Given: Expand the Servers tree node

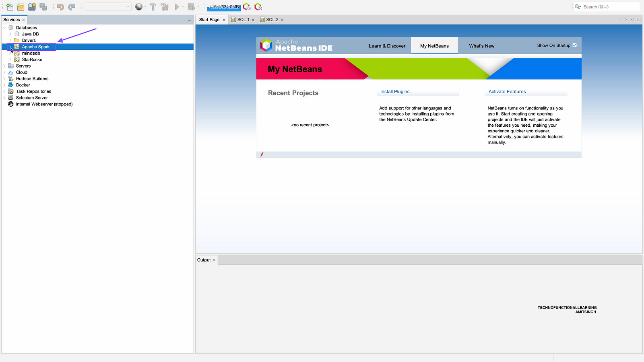Looking at the screenshot, I should pyautogui.click(x=4, y=66).
